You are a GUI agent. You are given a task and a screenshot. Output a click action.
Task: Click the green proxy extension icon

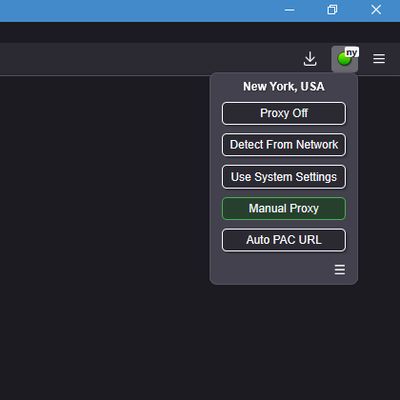344,59
